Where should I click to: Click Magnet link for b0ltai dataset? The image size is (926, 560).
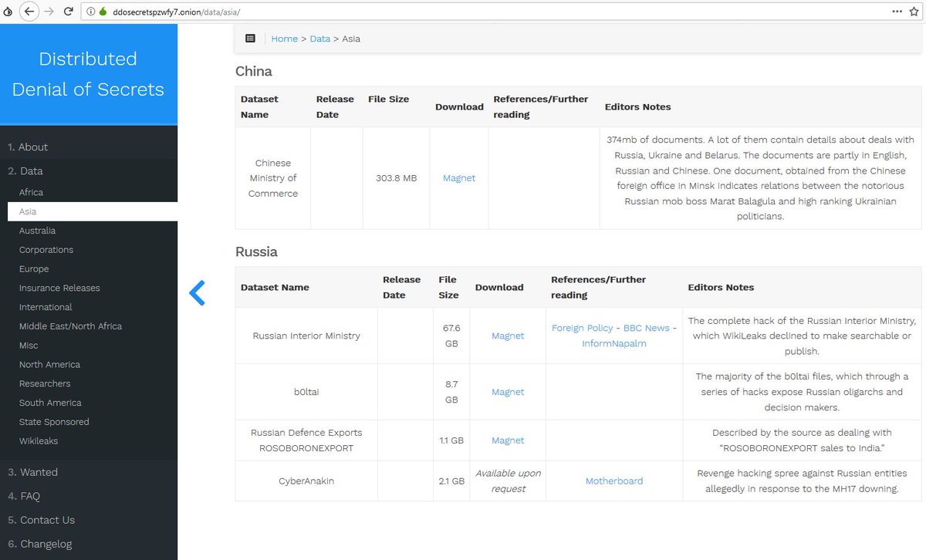click(x=508, y=392)
